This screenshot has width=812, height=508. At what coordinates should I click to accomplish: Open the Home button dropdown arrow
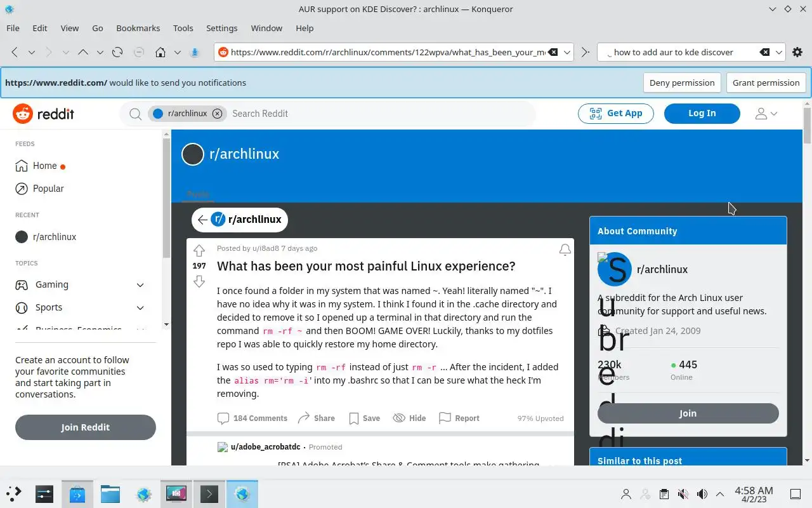click(178, 52)
